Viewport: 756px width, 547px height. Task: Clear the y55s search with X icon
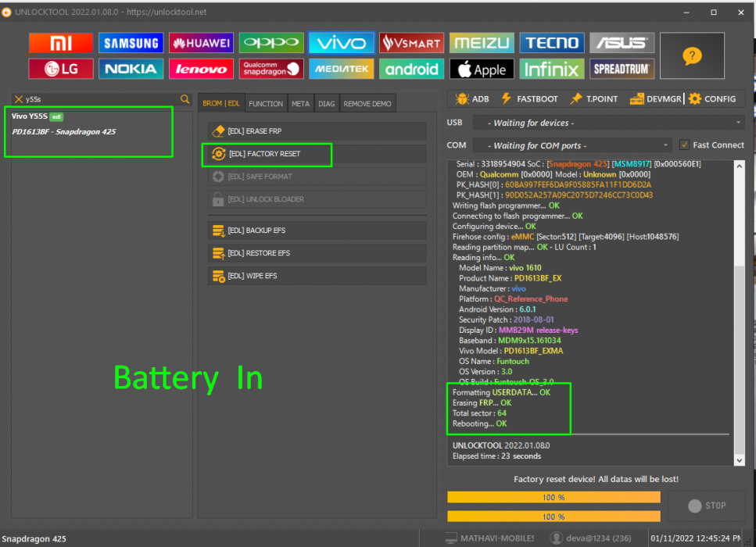coord(18,99)
